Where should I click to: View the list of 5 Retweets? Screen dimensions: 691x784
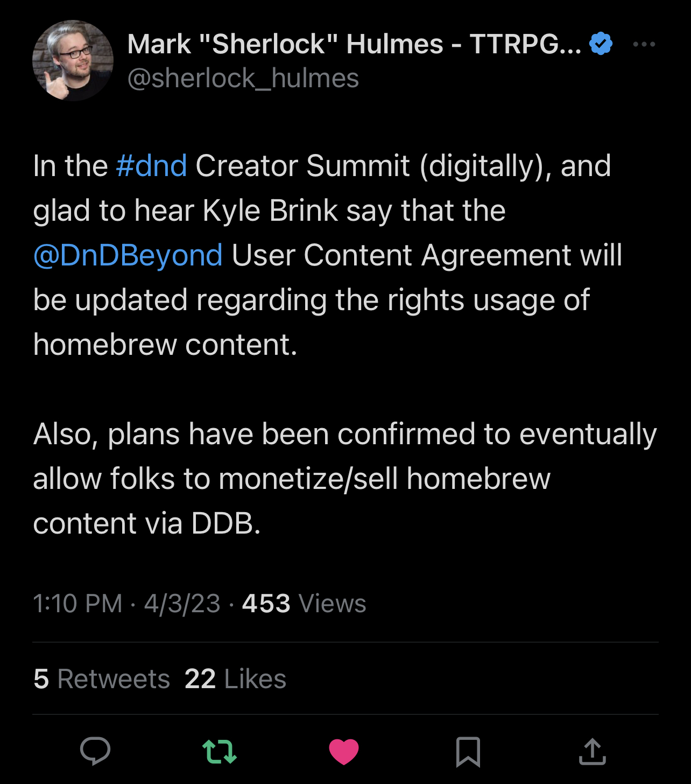(x=102, y=678)
